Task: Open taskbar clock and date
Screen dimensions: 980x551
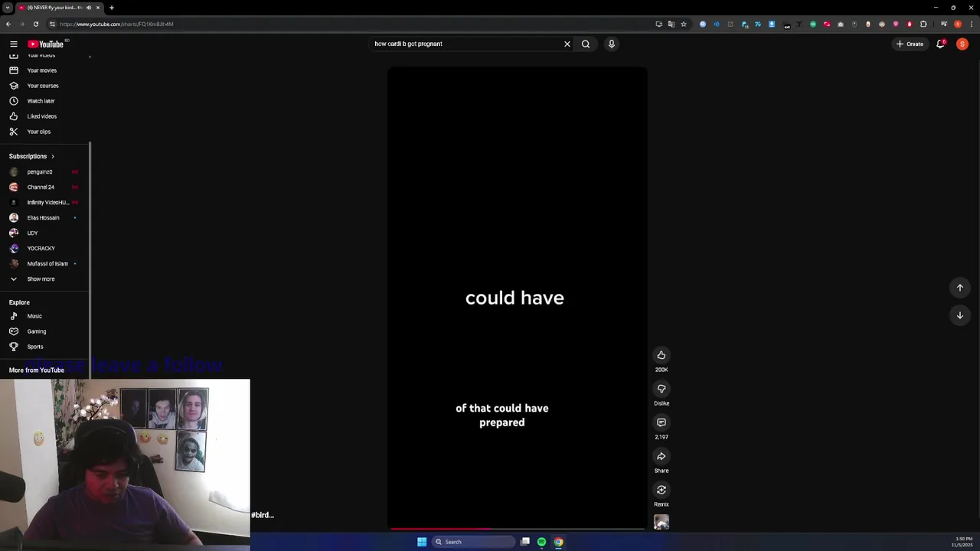Action: [961, 542]
